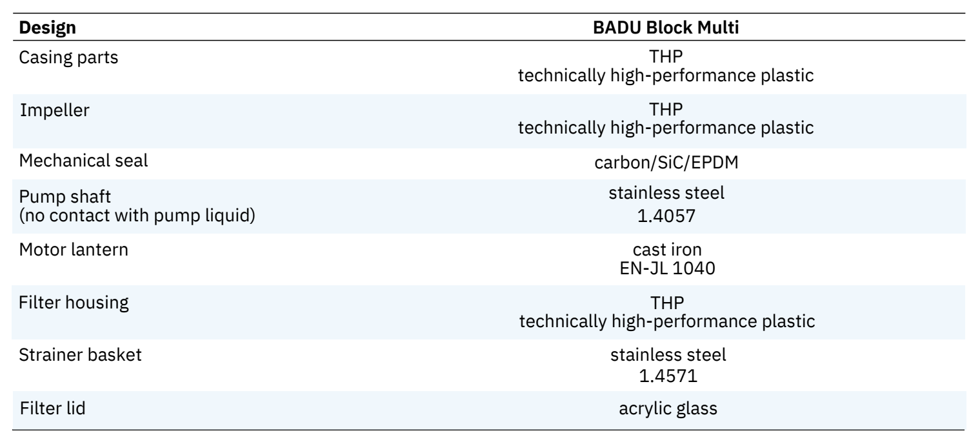Click the "EN-JL 1040" grade text
Image resolution: width=980 pixels, height=444 pixels.
coord(666,266)
